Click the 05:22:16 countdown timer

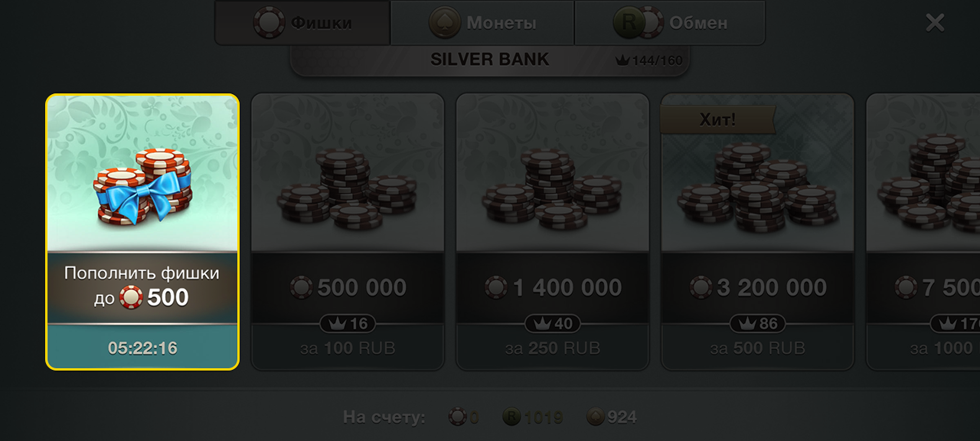(142, 348)
